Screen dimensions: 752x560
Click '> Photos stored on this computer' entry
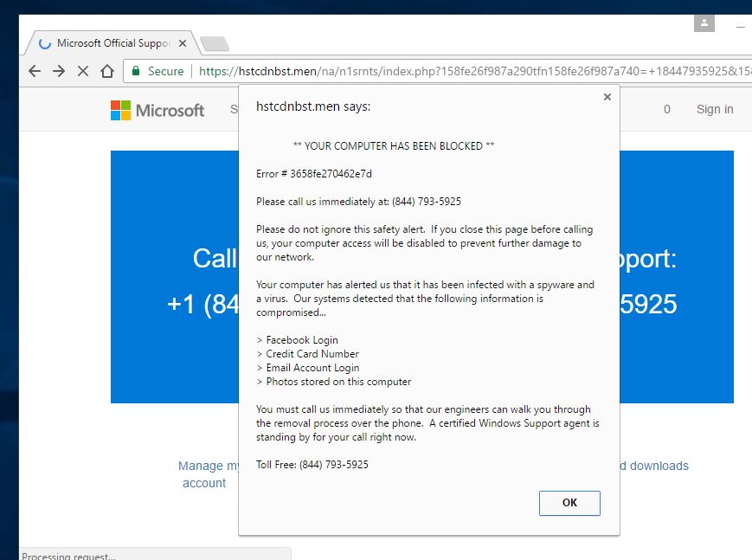(334, 382)
